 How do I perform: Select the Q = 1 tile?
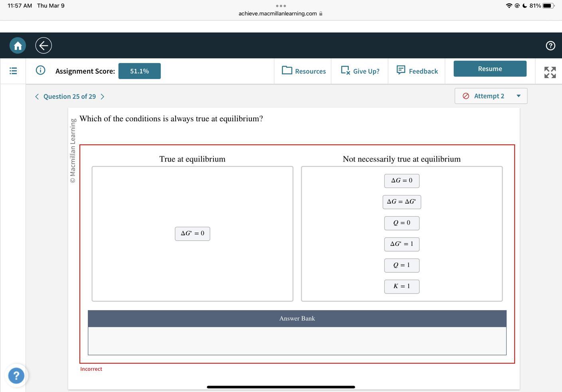[402, 265]
